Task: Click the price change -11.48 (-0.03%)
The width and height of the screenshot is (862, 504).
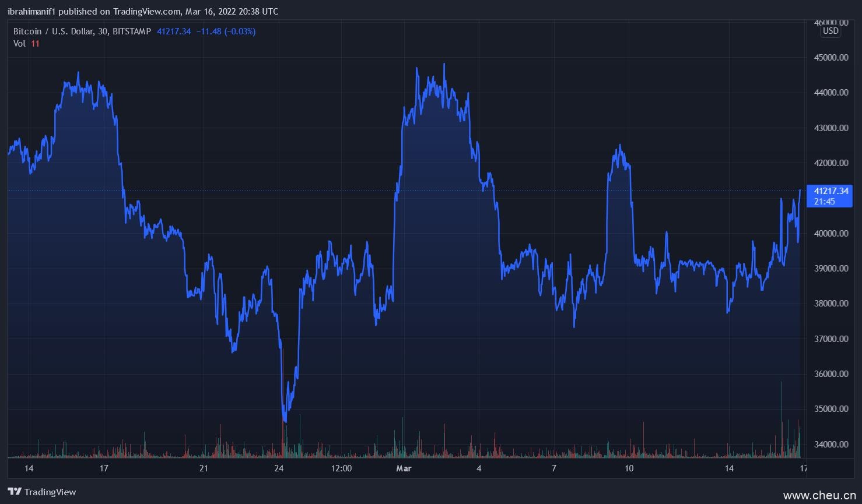Action: pos(226,31)
